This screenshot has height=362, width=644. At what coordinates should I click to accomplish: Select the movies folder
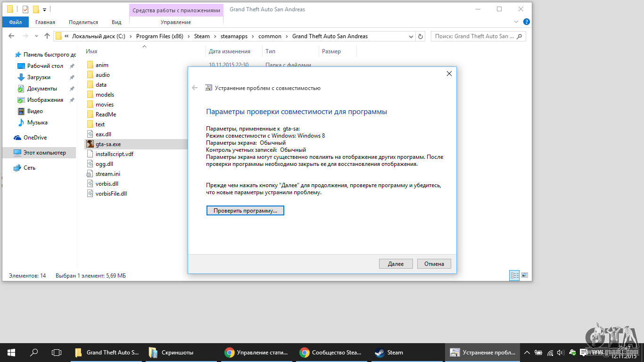104,105
